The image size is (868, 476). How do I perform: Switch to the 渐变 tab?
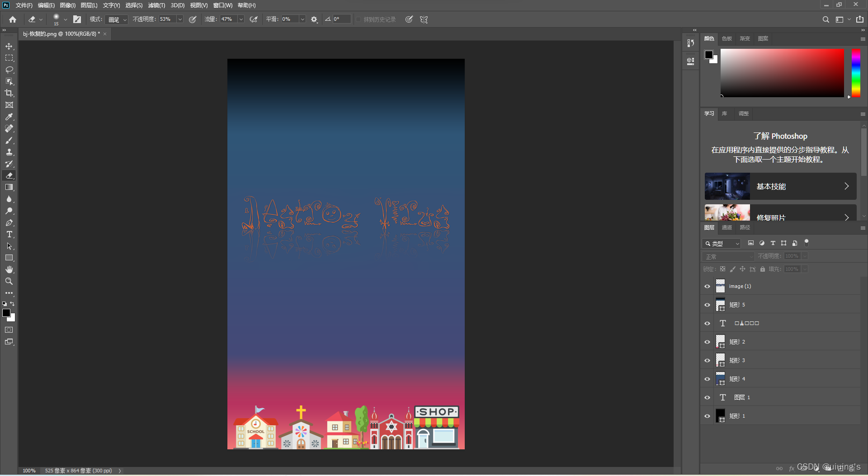coord(745,38)
